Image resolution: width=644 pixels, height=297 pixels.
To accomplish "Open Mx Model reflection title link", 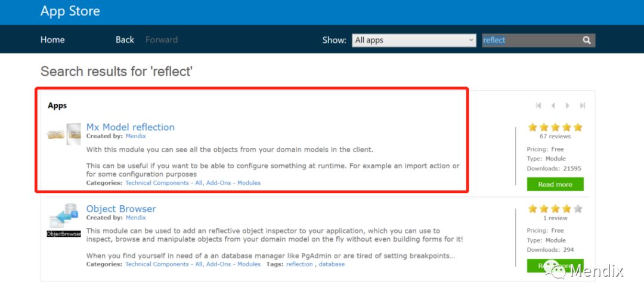I will (131, 127).
